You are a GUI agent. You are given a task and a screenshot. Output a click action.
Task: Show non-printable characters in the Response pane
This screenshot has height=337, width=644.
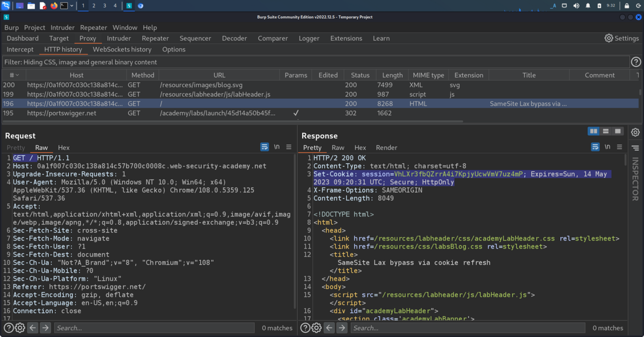[x=608, y=147]
